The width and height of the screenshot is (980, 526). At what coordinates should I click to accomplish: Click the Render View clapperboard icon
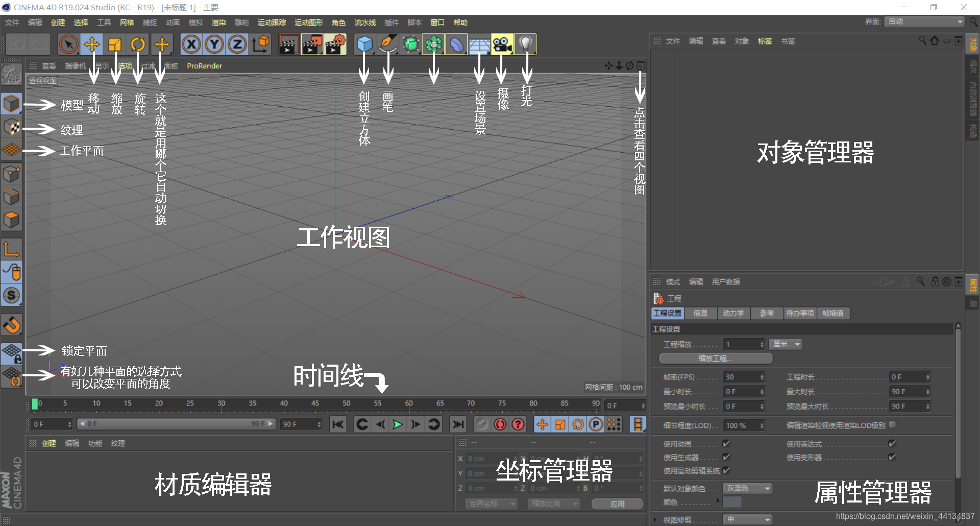(289, 44)
